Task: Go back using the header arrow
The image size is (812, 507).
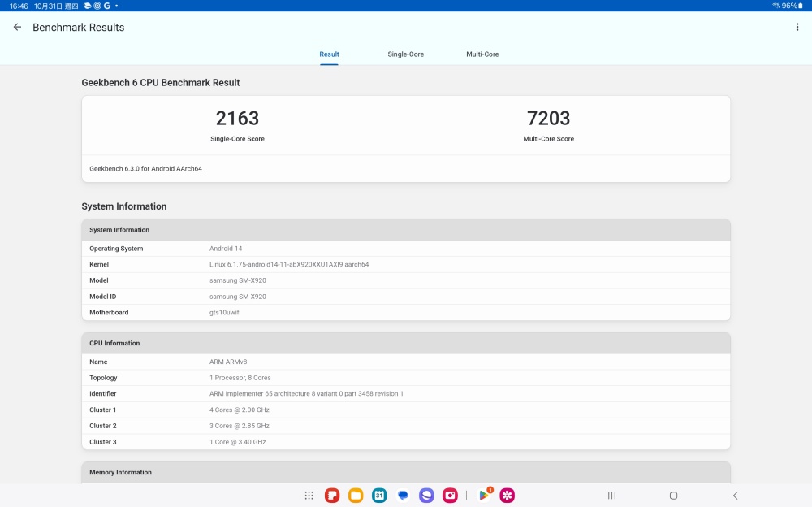Action: tap(17, 27)
